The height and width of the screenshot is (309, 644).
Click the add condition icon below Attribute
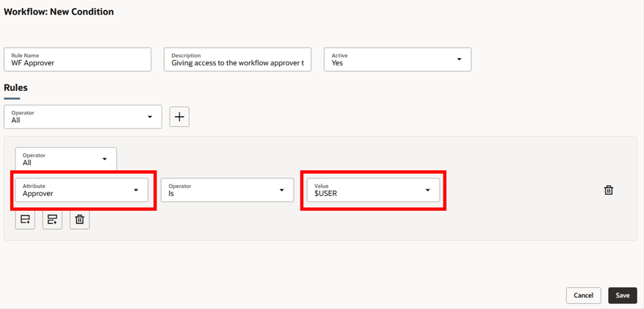[25, 219]
